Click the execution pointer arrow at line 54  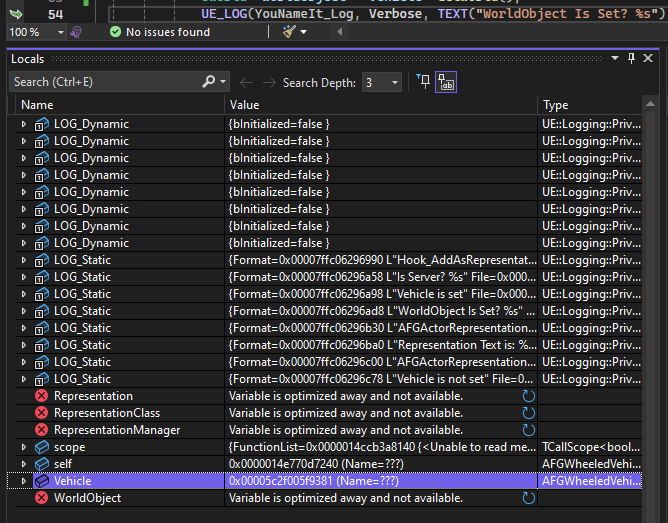click(x=16, y=14)
